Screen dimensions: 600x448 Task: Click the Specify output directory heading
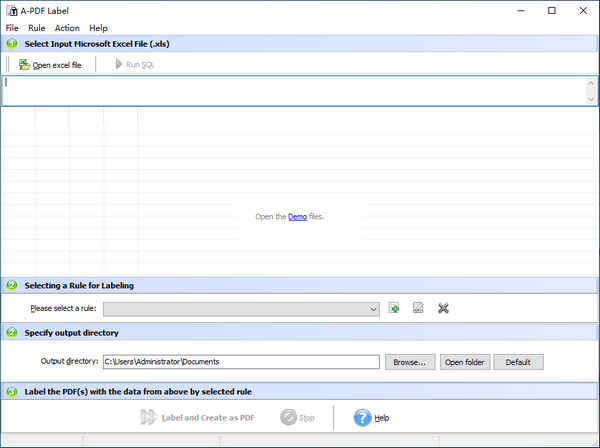pos(72,333)
